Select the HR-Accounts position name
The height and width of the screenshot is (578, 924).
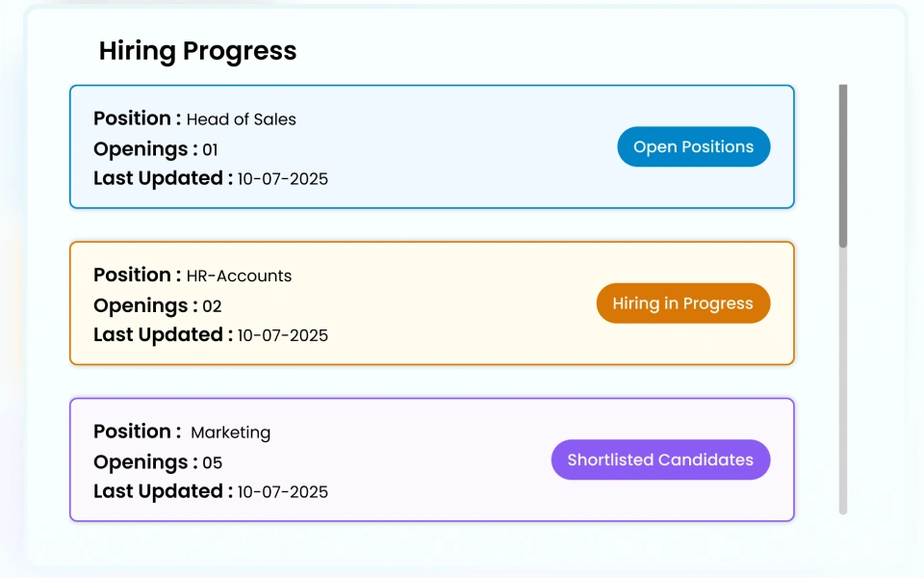pyautogui.click(x=239, y=276)
